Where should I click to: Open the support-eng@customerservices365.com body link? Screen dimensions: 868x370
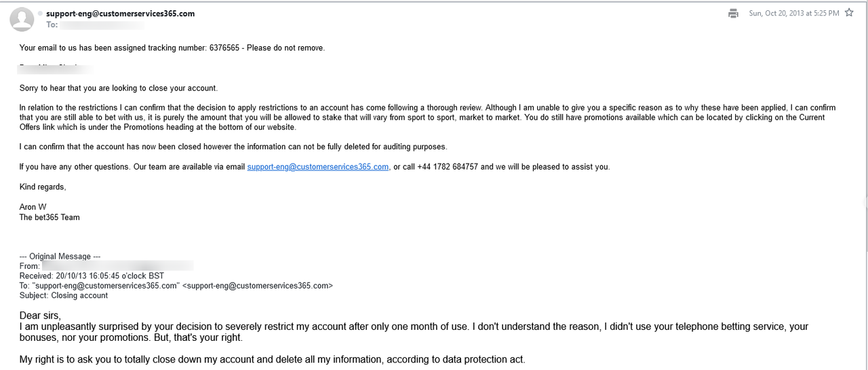(x=318, y=167)
